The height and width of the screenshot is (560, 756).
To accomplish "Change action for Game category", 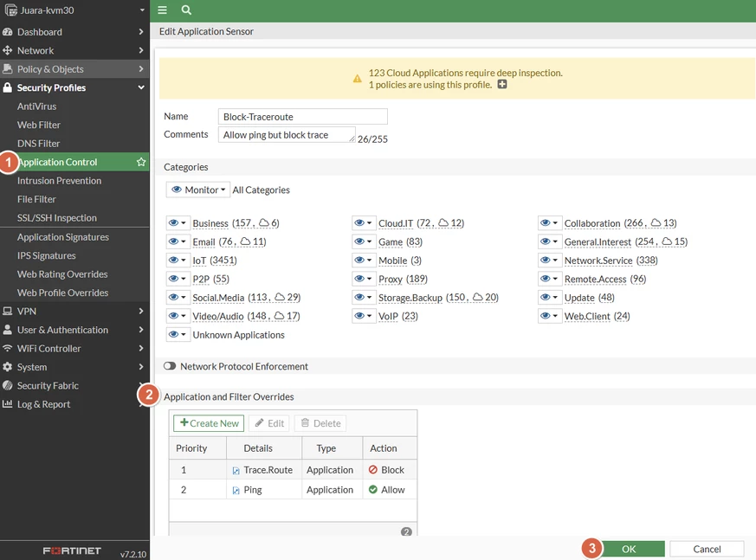I will click(x=364, y=241).
